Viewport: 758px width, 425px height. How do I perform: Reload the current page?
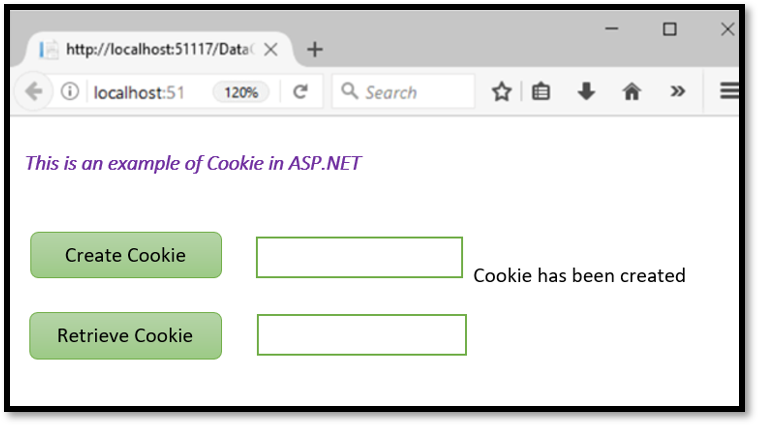coord(299,92)
